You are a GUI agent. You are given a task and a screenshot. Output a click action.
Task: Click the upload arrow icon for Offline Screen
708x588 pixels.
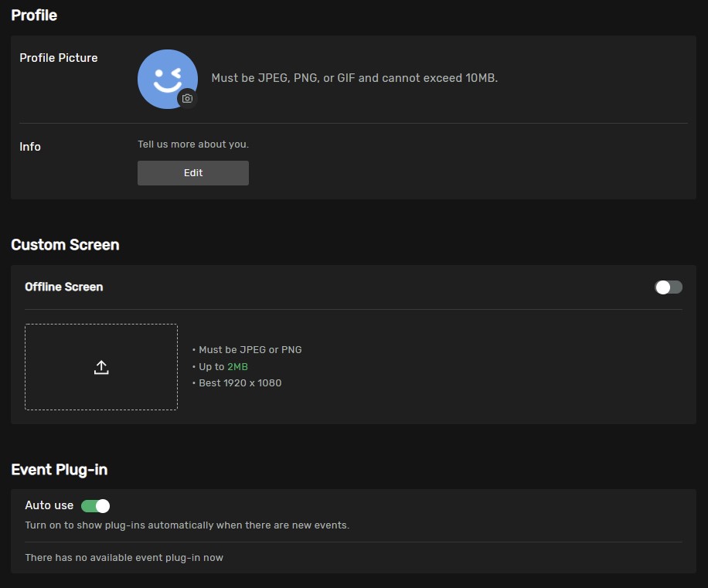pyautogui.click(x=101, y=367)
